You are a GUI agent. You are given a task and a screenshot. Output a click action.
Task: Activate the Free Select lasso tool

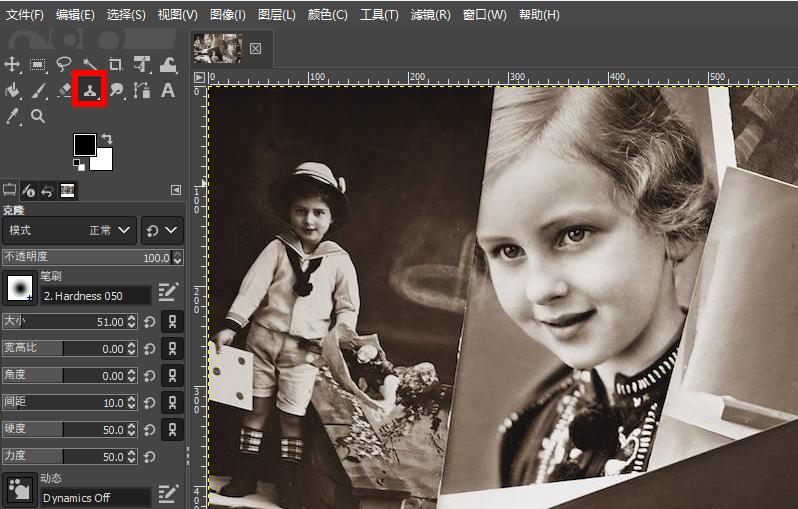(x=64, y=64)
